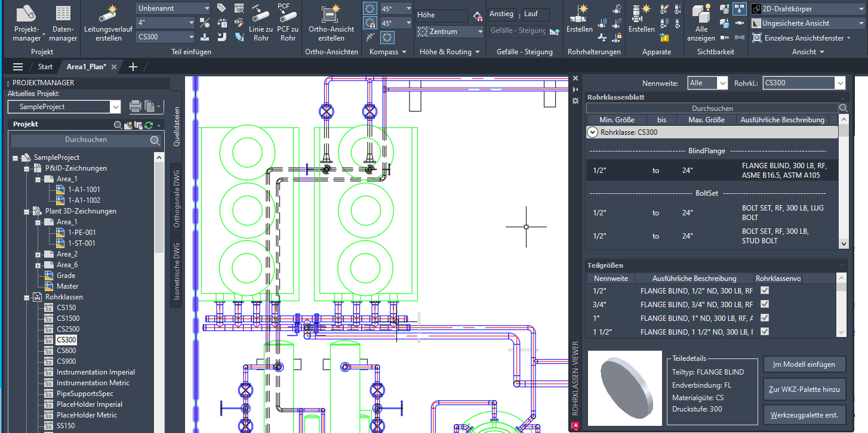Open the Unbenannt line number dropdown
This screenshot has height=433, width=868.
(174, 8)
